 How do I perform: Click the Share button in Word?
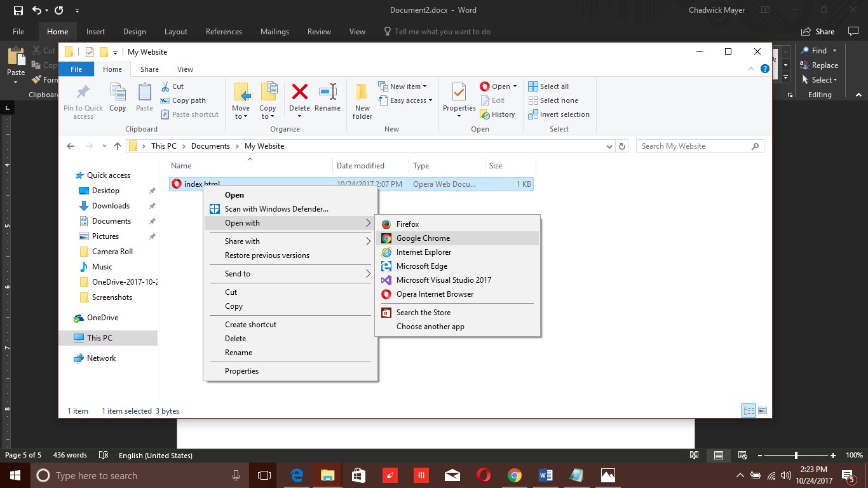pyautogui.click(x=818, y=32)
